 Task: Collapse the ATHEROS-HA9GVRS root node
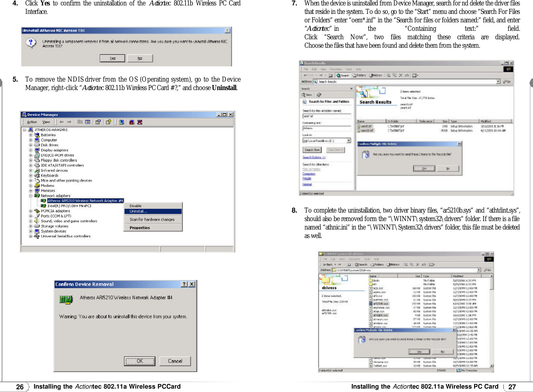pos(24,130)
